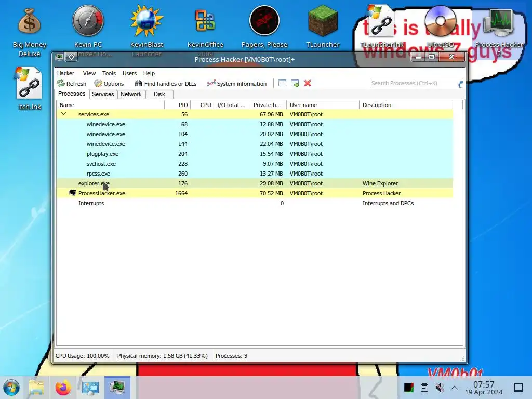Switch to the Processes tab
Image resolution: width=532 pixels, height=399 pixels.
click(x=72, y=94)
